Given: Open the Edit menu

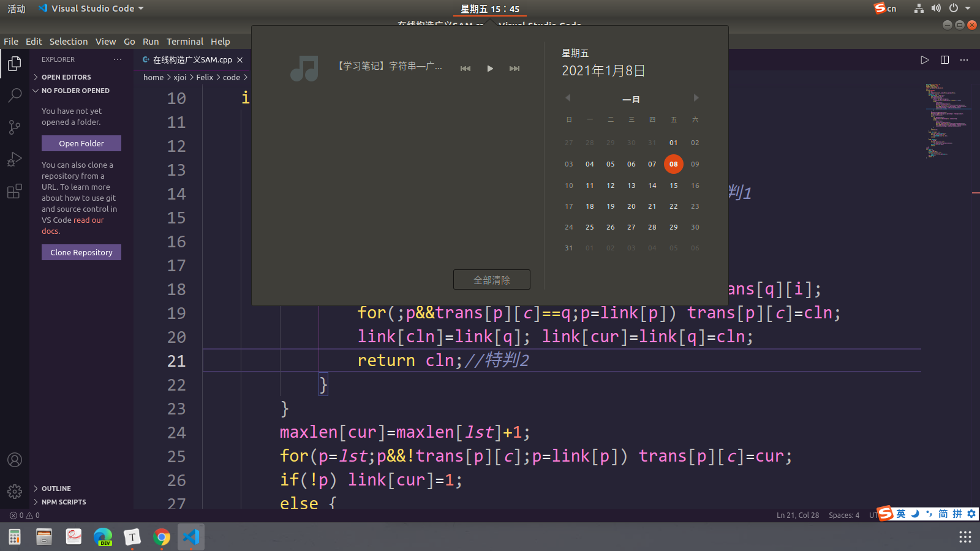Looking at the screenshot, I should click(x=34, y=42).
